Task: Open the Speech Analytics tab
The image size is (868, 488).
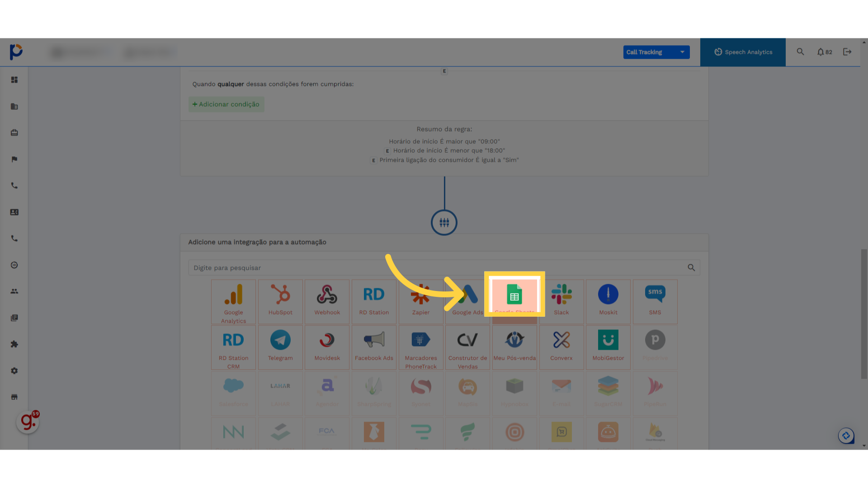Action: pyautogui.click(x=743, y=52)
